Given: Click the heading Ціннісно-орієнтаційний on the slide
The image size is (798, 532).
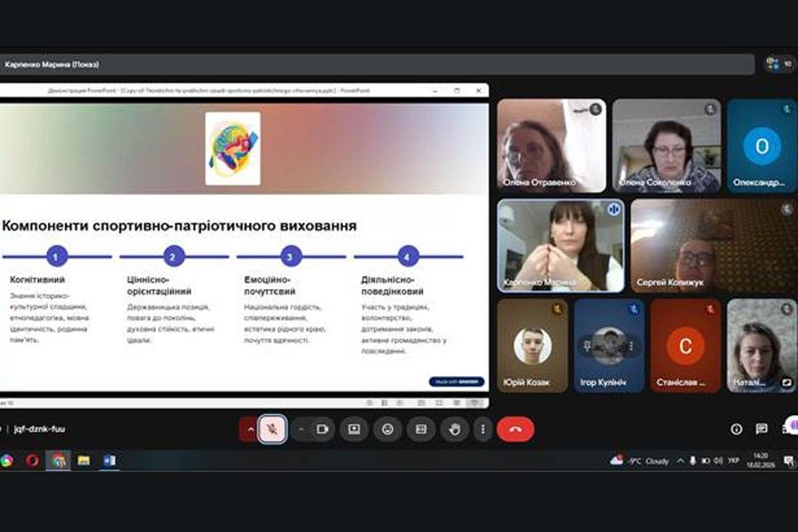Looking at the screenshot, I should [x=160, y=286].
